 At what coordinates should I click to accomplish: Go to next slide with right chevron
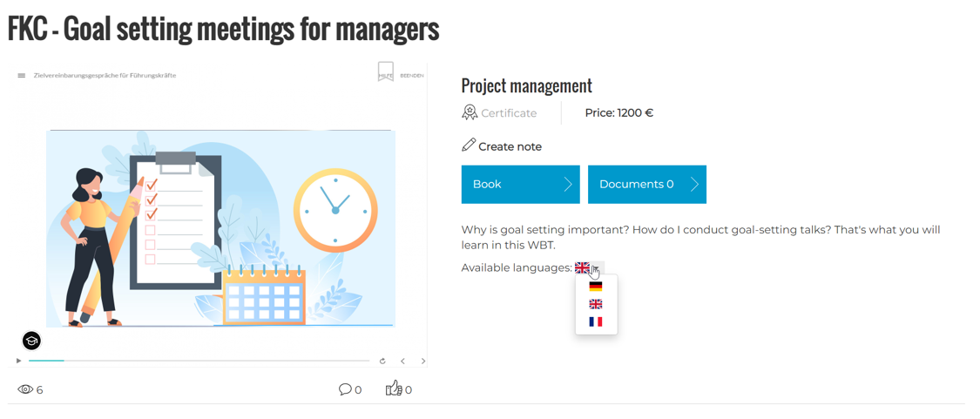[423, 361]
